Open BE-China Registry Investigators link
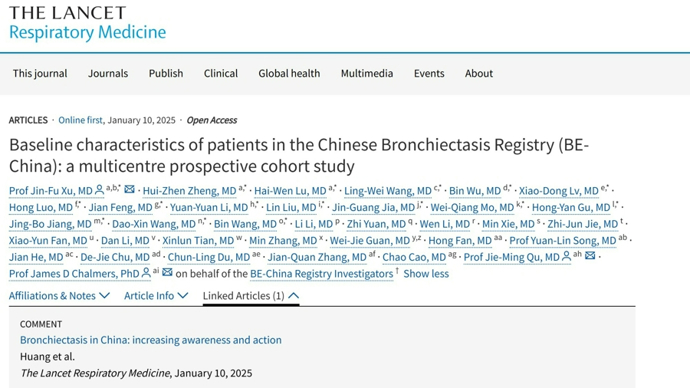The height and width of the screenshot is (388, 690). click(x=322, y=274)
